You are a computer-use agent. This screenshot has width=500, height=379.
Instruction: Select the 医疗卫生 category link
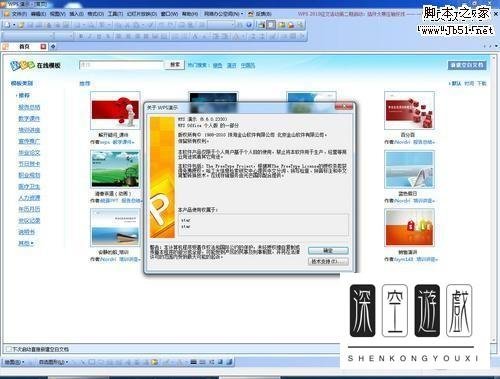click(29, 187)
